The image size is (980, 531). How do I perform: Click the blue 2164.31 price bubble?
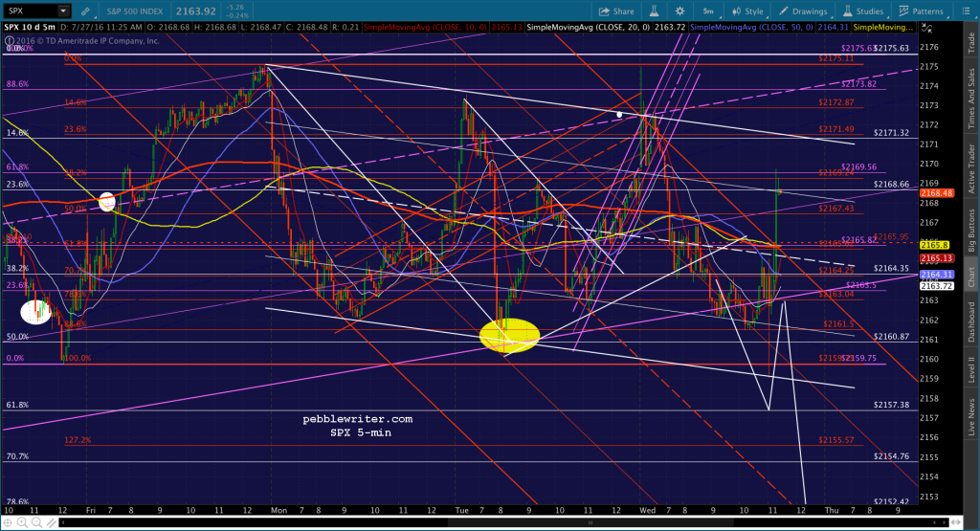pos(936,275)
